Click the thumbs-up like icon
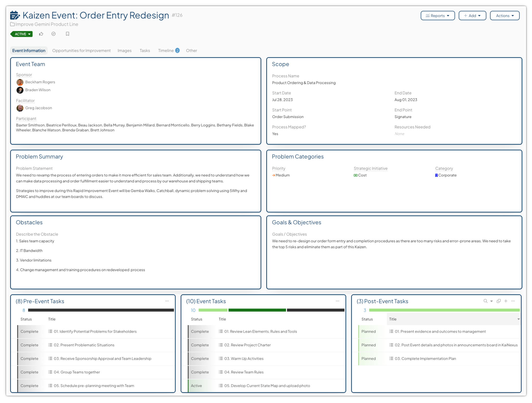 pos(41,34)
